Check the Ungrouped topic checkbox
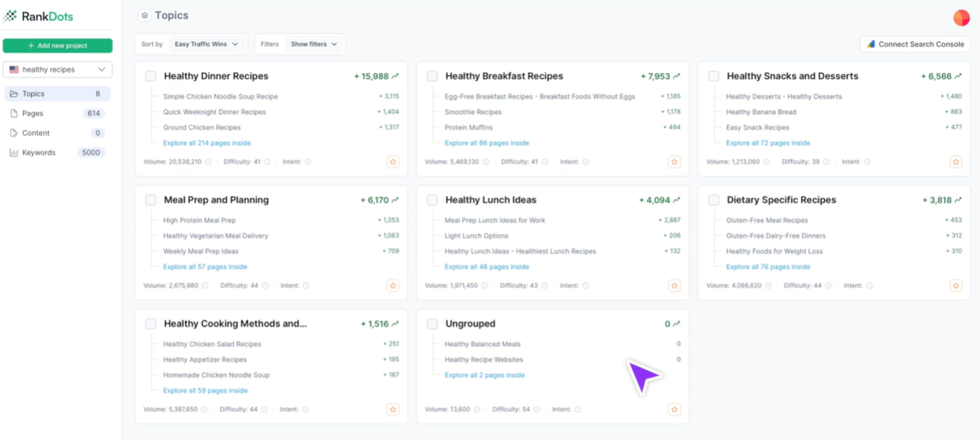 point(432,324)
